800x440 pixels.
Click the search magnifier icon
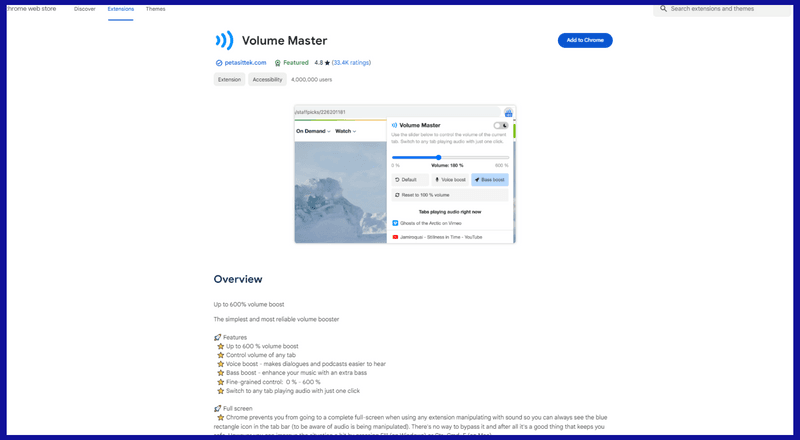662,8
